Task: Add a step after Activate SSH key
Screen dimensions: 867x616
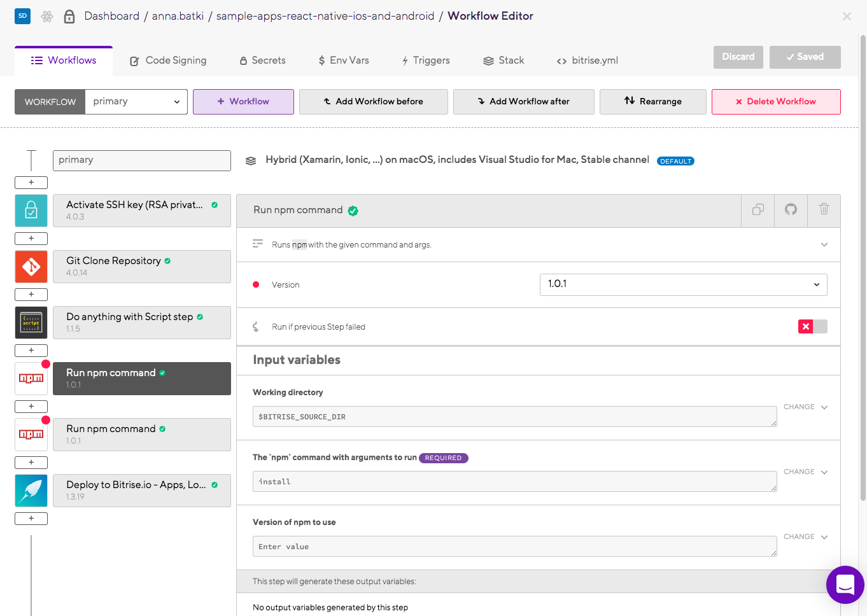Action: [x=31, y=239]
